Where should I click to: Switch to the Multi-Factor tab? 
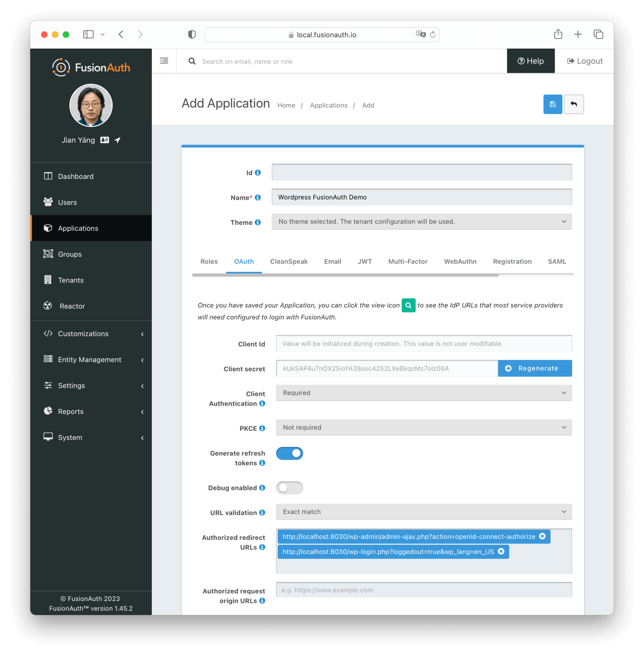click(x=408, y=262)
